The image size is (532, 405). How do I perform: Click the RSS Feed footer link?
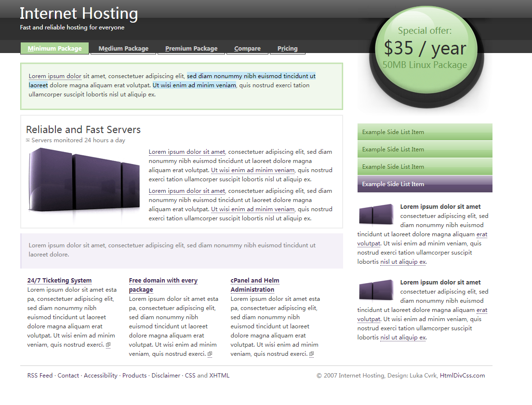coord(40,376)
